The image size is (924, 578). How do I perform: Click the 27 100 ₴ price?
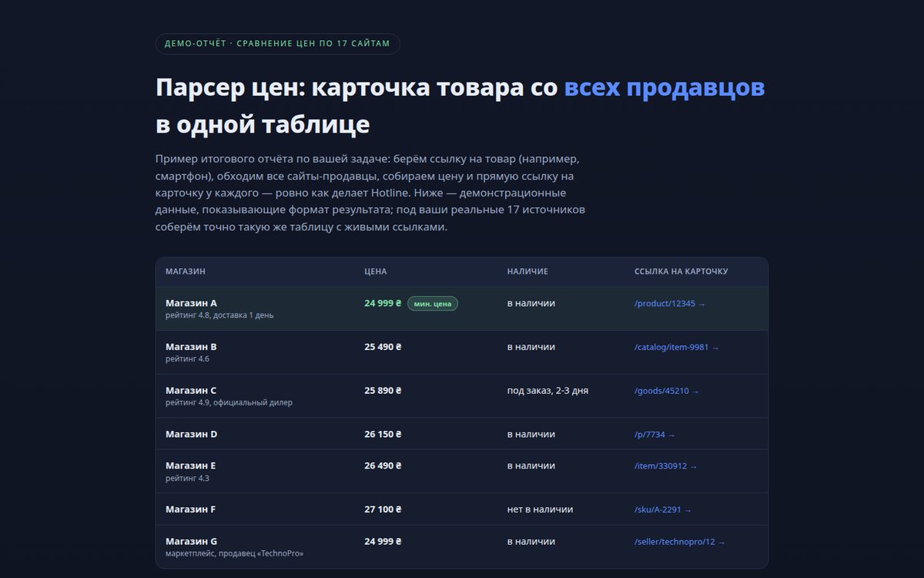[383, 509]
